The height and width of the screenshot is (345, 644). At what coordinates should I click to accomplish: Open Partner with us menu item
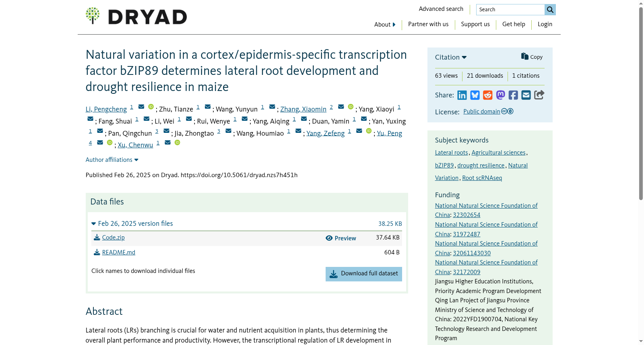(x=428, y=24)
